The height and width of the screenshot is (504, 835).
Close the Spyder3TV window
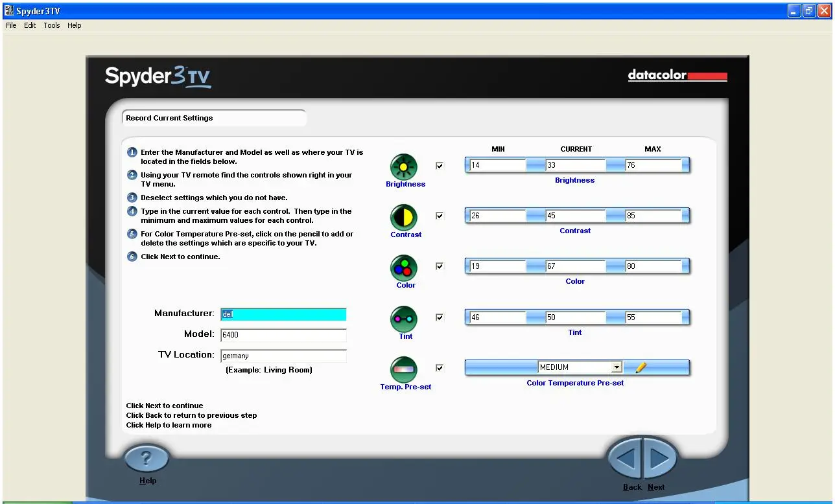(824, 10)
